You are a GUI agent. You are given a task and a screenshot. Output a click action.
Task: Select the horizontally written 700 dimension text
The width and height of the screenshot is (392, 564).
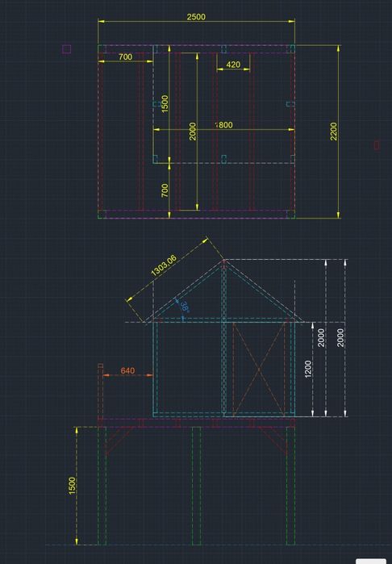click(125, 56)
